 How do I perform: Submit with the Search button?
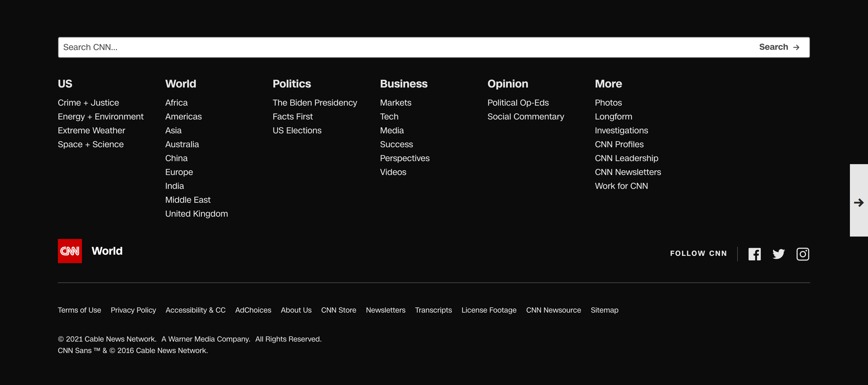click(779, 47)
